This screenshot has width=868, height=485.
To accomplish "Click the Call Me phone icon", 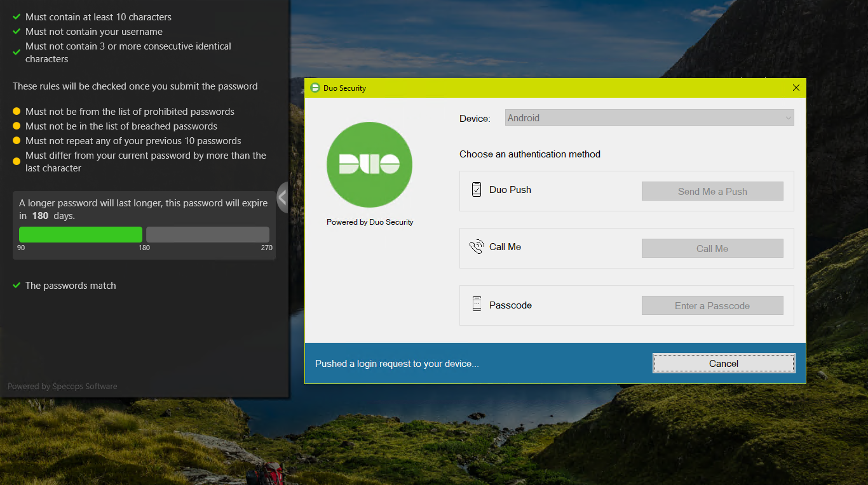I will [477, 247].
